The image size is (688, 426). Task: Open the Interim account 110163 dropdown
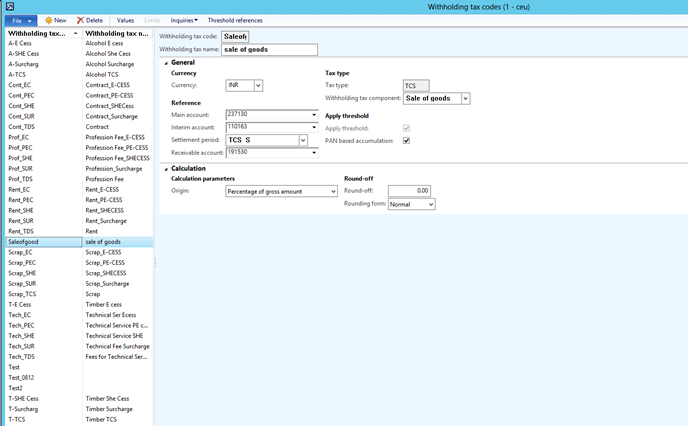[314, 127]
